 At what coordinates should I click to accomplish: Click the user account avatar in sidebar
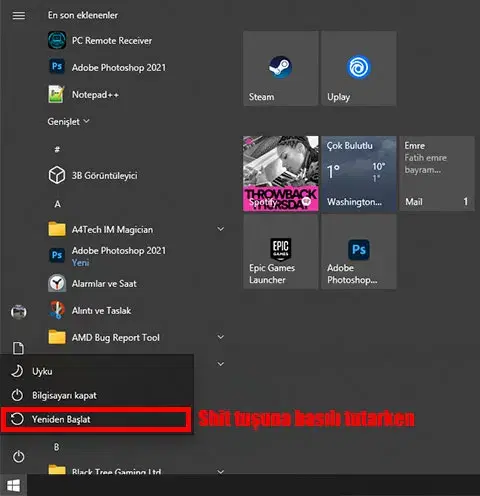coord(19,312)
